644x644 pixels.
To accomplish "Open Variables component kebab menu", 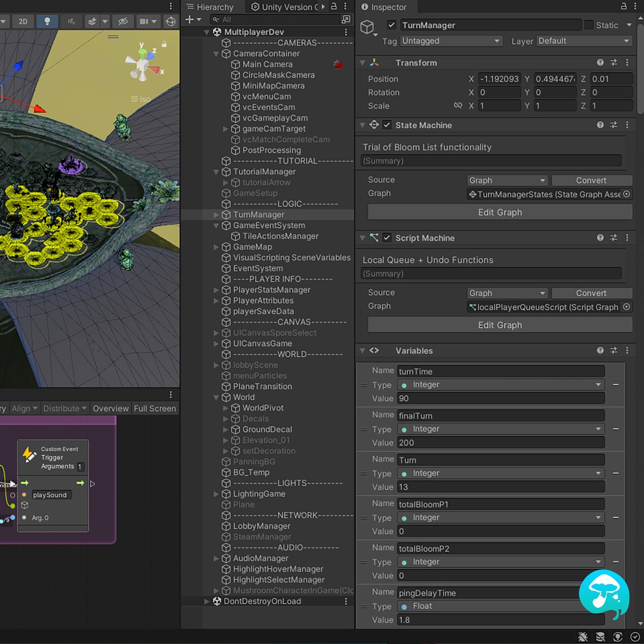I will click(x=627, y=350).
